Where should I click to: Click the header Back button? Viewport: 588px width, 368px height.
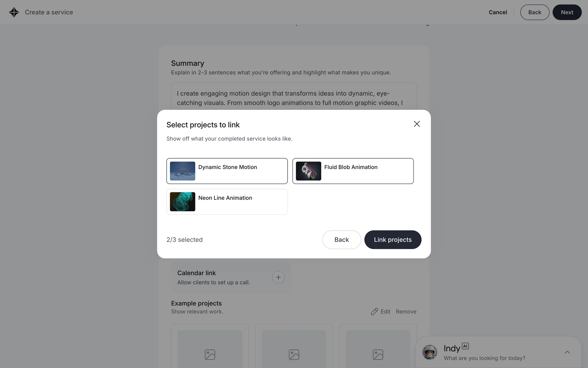click(x=534, y=12)
